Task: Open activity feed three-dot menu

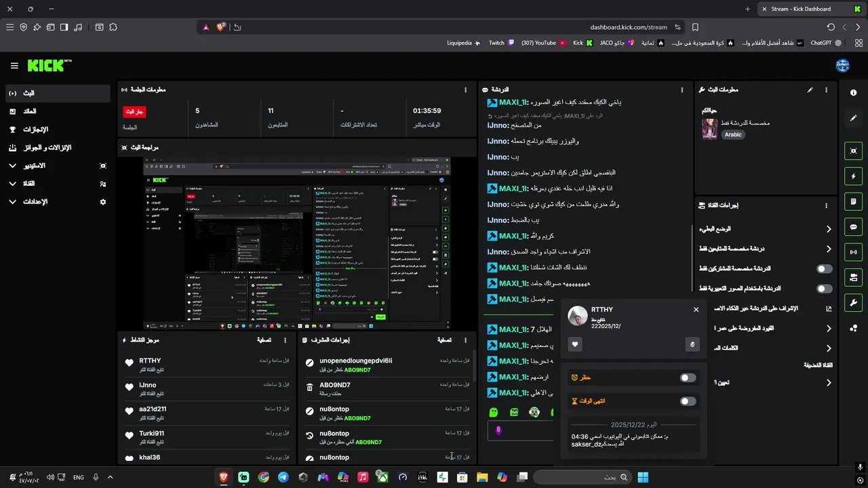Action: coord(285,340)
